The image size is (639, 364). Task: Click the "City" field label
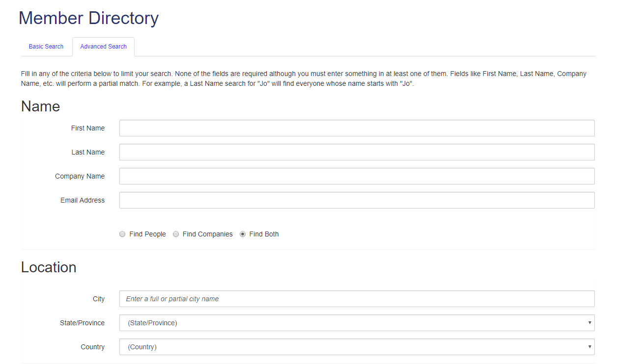pos(99,299)
